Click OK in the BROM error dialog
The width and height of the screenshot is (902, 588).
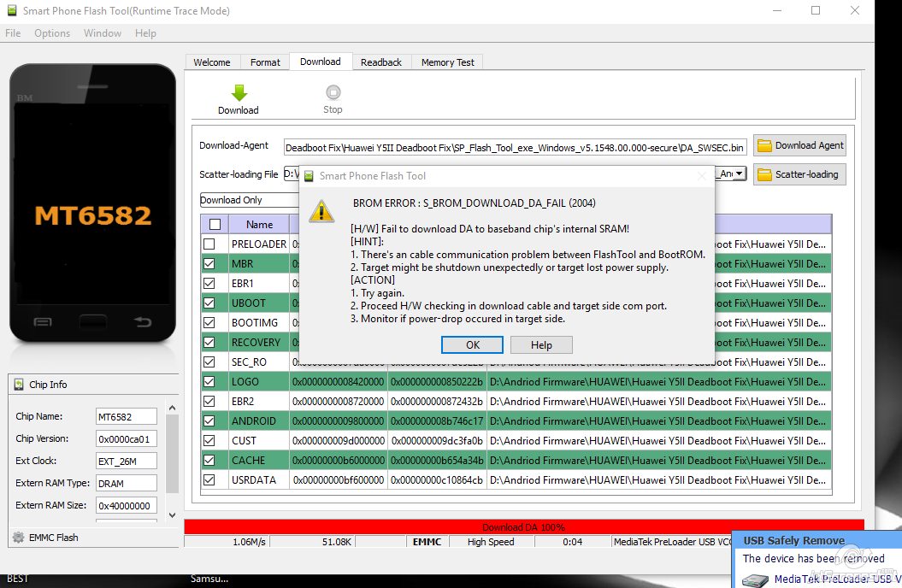pyautogui.click(x=472, y=345)
